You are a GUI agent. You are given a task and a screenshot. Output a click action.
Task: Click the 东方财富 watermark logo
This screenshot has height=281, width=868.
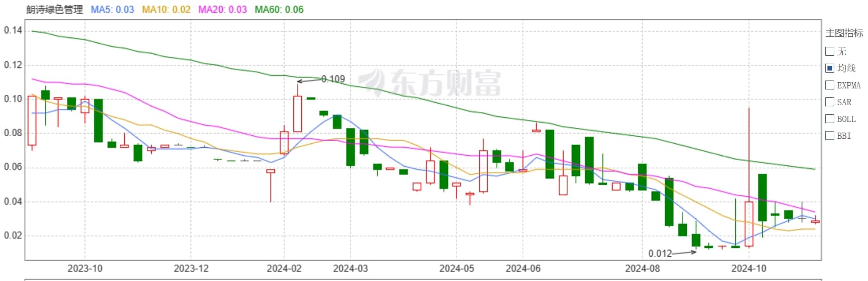[430, 83]
